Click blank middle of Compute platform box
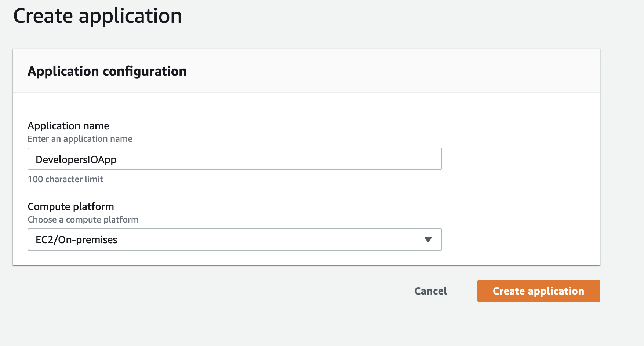Image resolution: width=644 pixels, height=346 pixels. [x=257, y=239]
